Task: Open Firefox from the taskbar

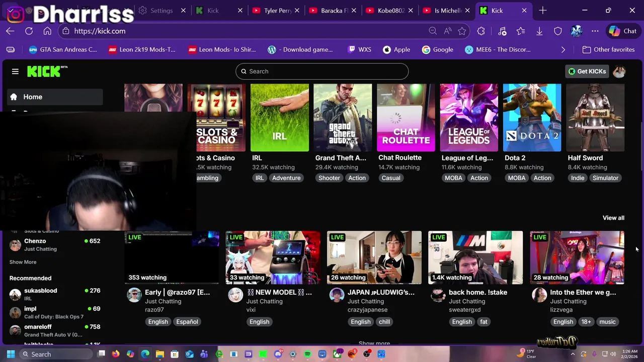Action: click(x=116, y=354)
